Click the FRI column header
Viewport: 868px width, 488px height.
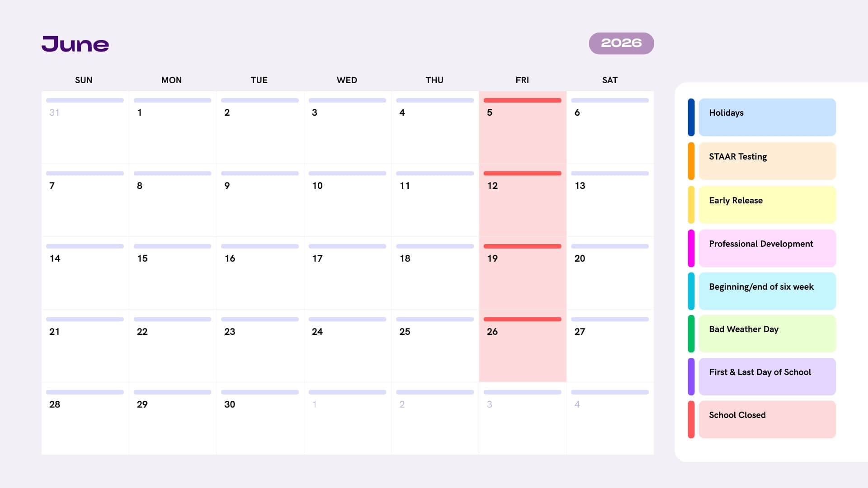coord(522,80)
